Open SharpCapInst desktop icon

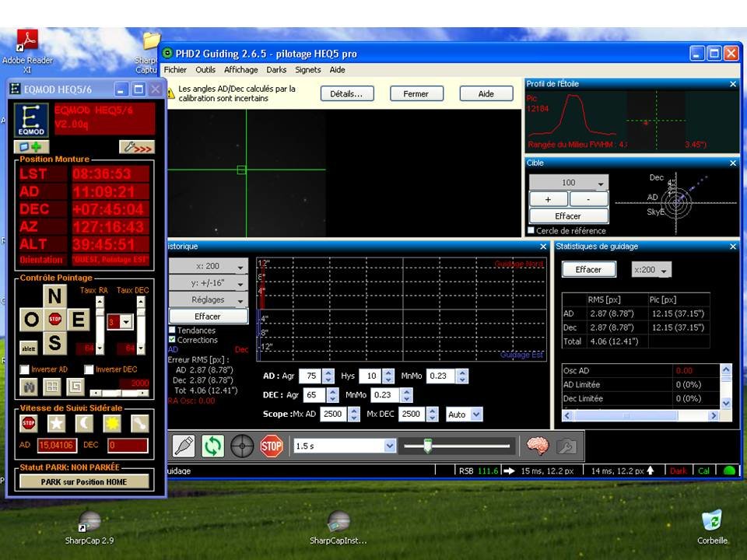tap(338, 528)
